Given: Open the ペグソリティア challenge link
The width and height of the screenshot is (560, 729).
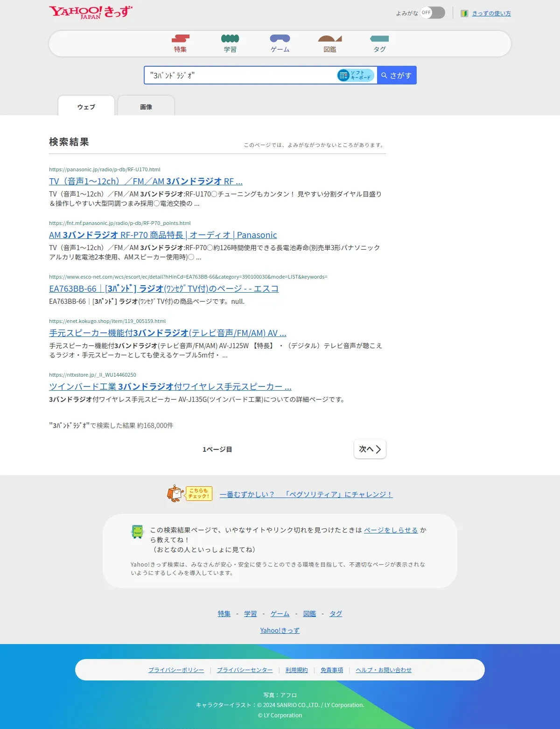Looking at the screenshot, I should click(306, 494).
